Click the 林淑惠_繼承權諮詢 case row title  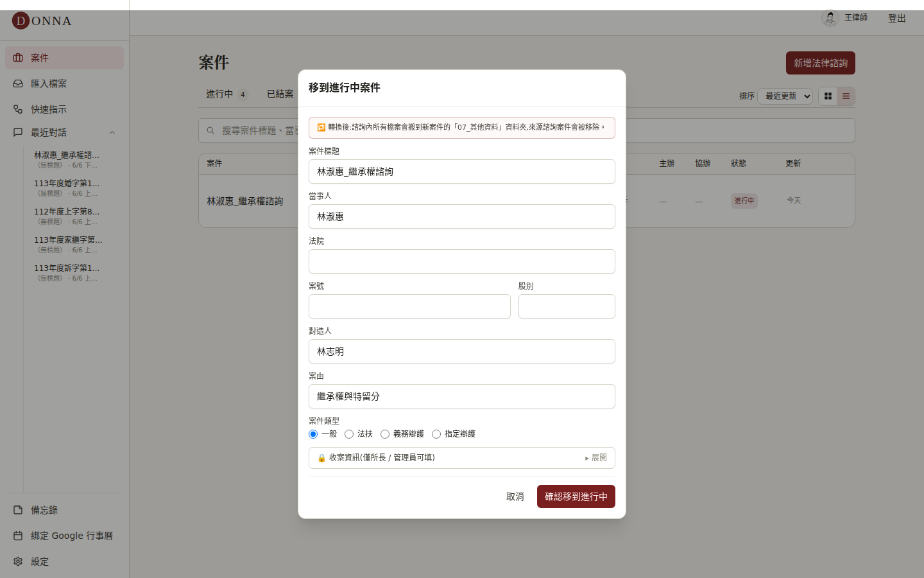pyautogui.click(x=245, y=201)
